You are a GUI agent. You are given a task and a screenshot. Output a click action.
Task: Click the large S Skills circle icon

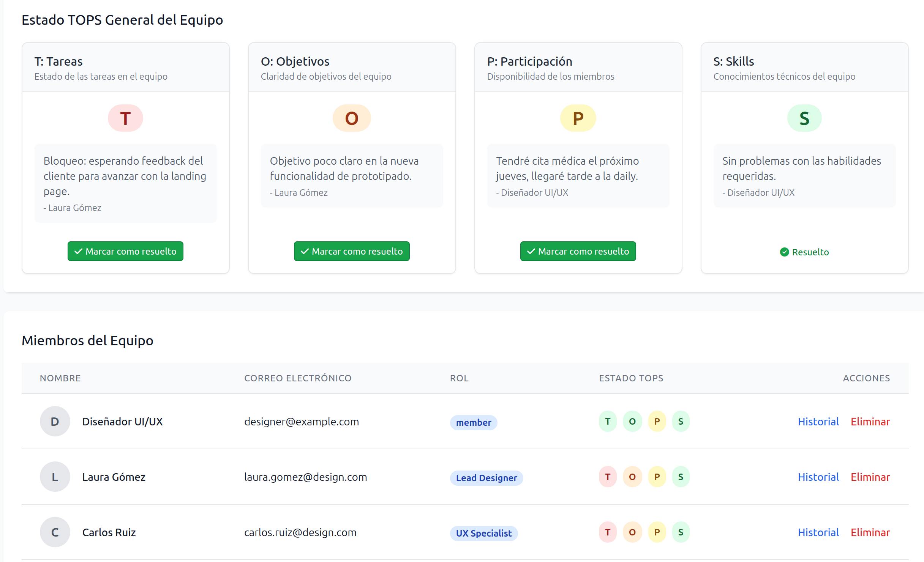[x=804, y=118]
